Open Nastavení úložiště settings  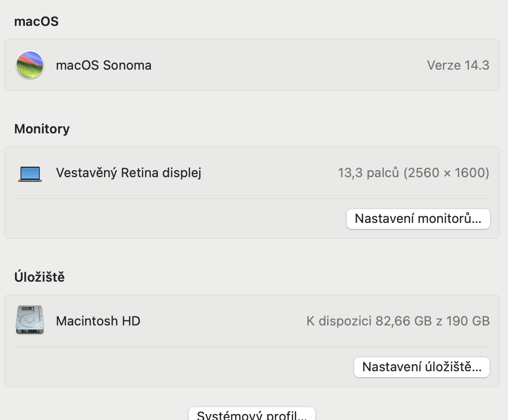click(x=421, y=367)
